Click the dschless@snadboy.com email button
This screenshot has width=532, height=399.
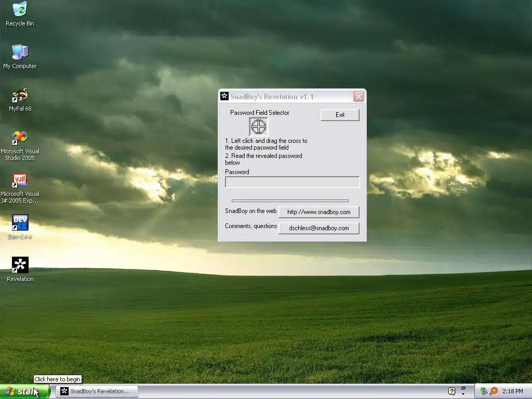click(318, 228)
